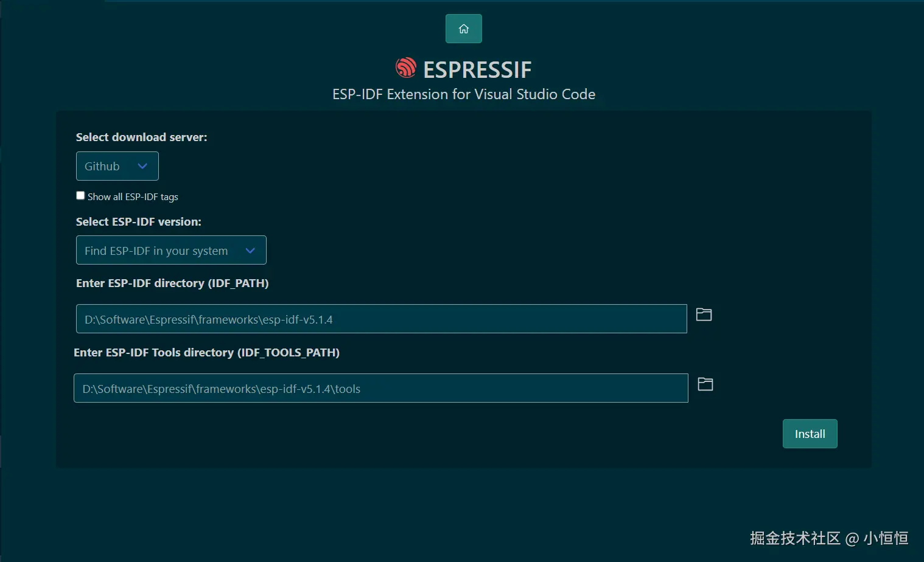Click "Enter ESP-IDF directory (IDF_PATH)" label

[x=172, y=283]
